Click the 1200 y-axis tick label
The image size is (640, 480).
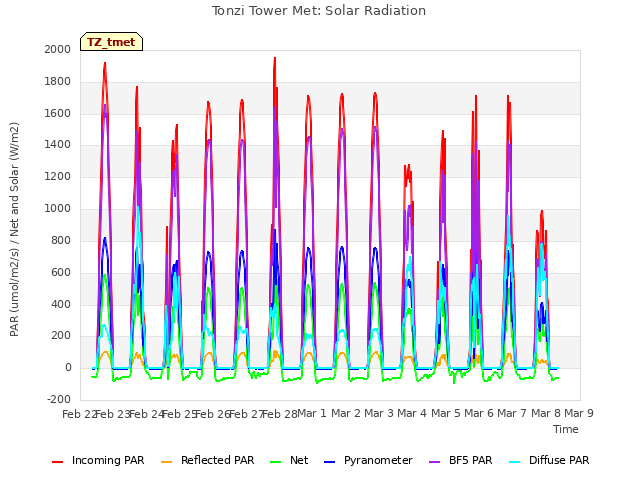[x=58, y=177]
